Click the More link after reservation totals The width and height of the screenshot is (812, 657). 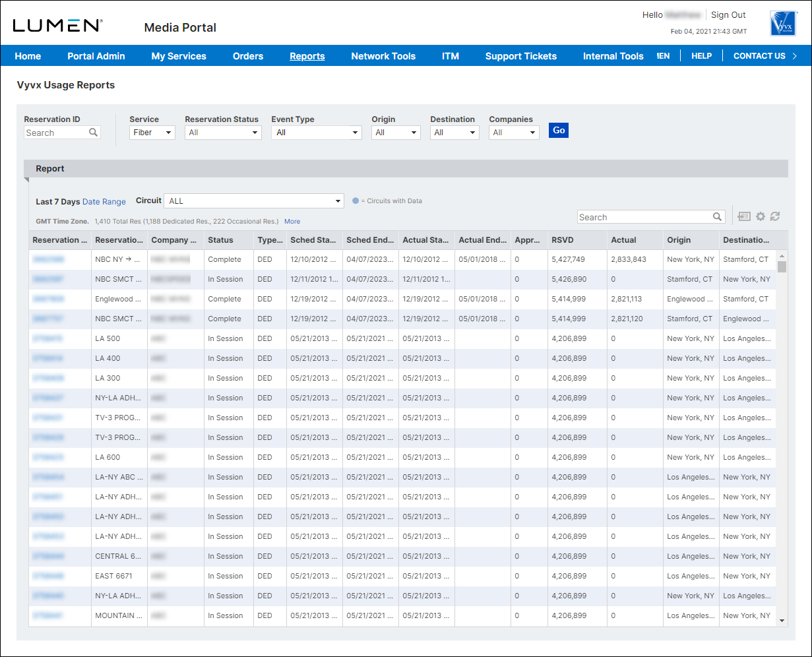(292, 222)
